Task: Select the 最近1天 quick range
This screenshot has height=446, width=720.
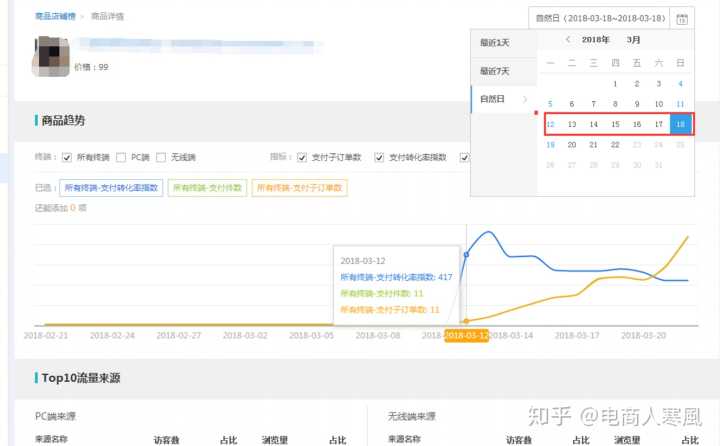Action: click(x=494, y=43)
